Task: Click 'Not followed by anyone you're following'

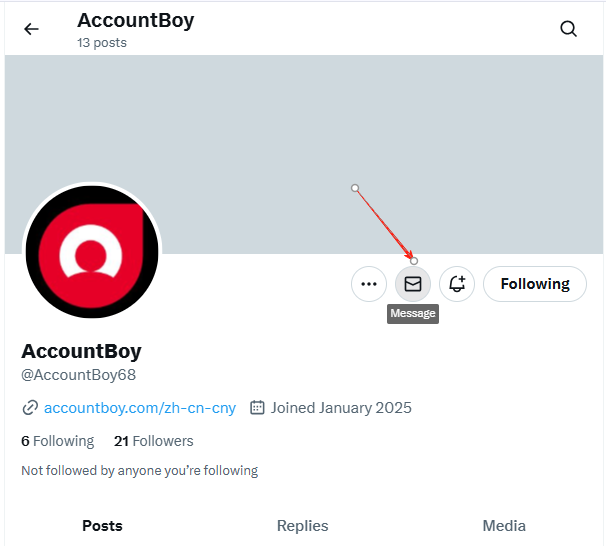Action: (140, 471)
